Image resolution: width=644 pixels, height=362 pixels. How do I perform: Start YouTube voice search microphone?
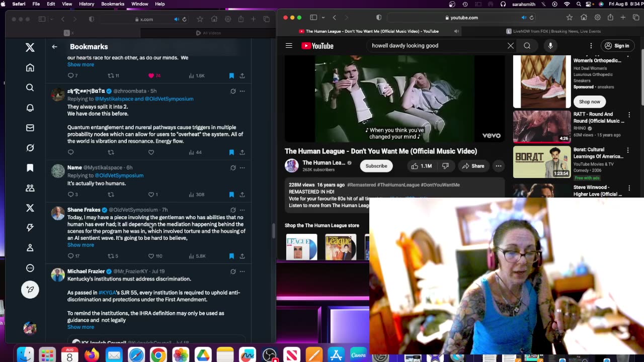coord(550,46)
